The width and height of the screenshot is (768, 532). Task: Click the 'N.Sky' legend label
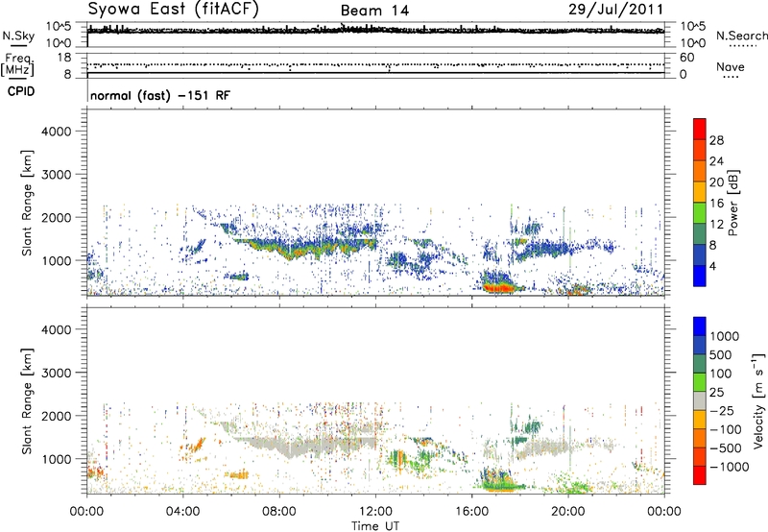click(18, 36)
